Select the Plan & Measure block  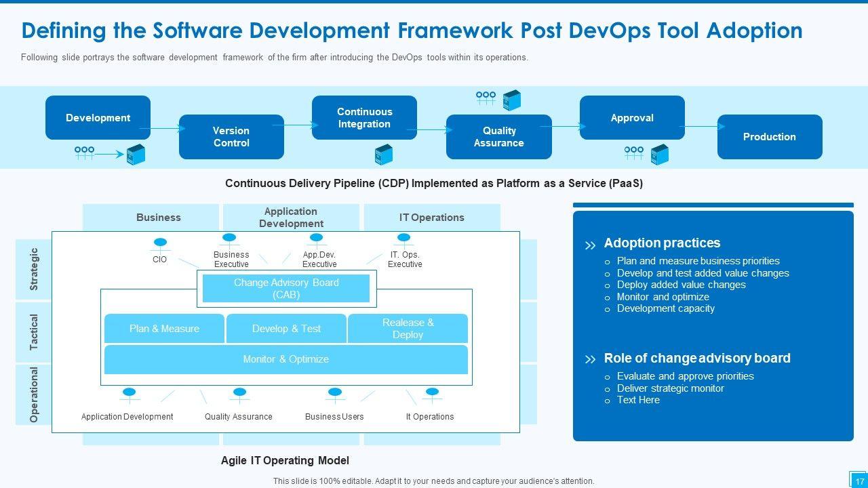(164, 329)
